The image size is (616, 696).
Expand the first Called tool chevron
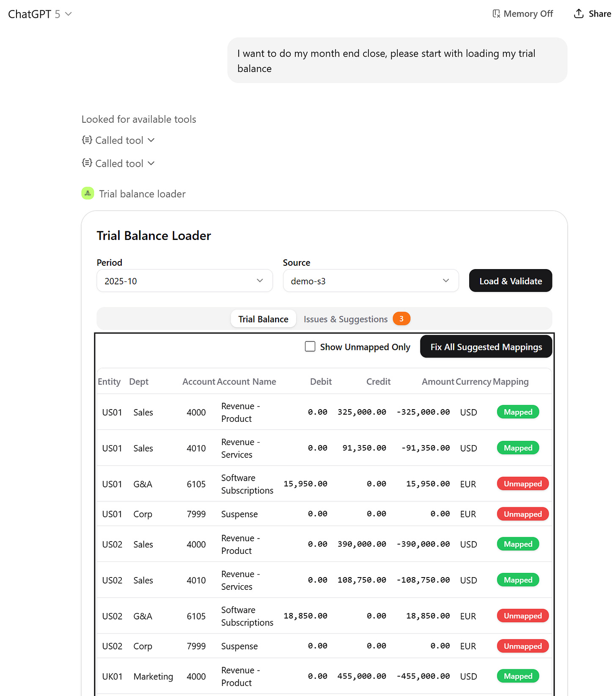tap(151, 140)
